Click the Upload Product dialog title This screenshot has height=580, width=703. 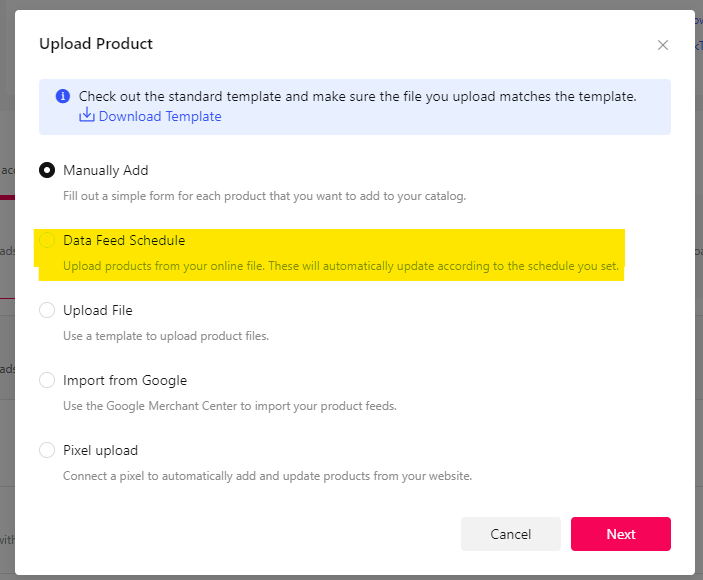point(96,44)
